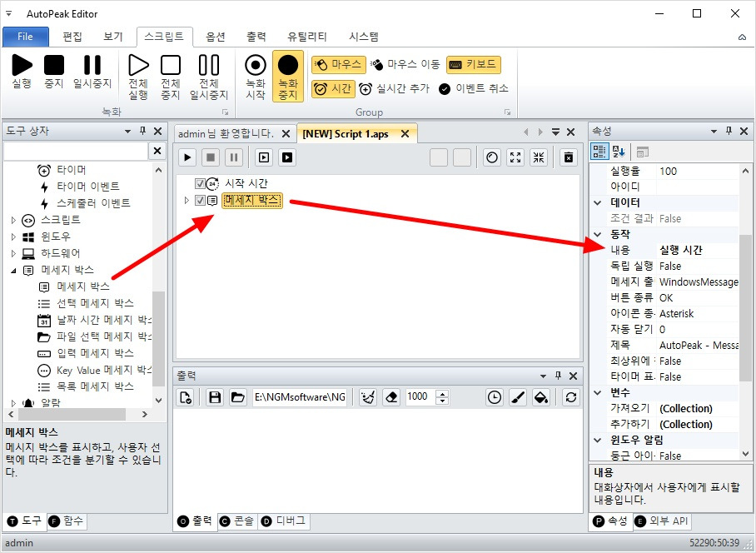This screenshot has width=756, height=553.
Task: Switch to 콘솔 bottom tab
Action: [x=236, y=521]
